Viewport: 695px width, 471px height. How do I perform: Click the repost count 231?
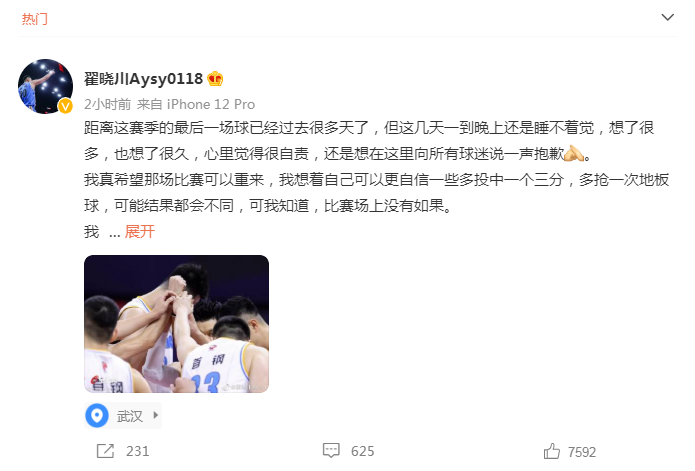coord(137,451)
